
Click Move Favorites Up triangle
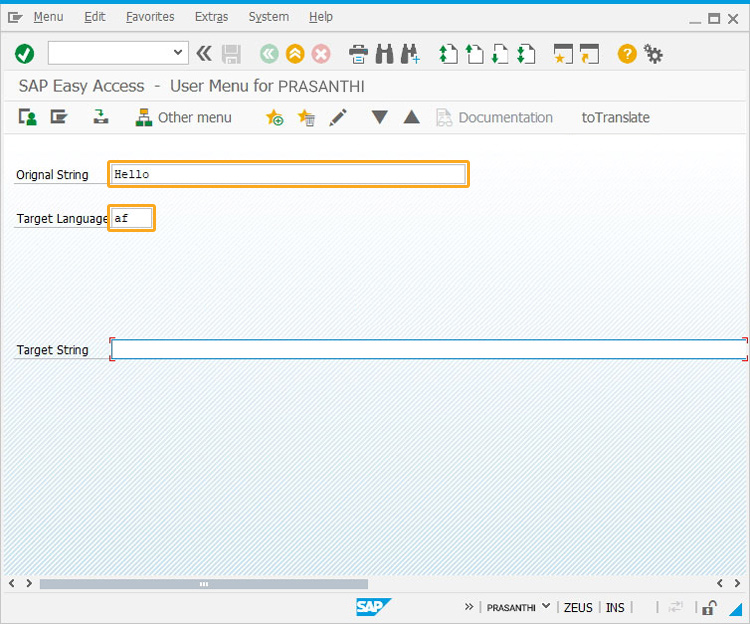[x=411, y=117]
